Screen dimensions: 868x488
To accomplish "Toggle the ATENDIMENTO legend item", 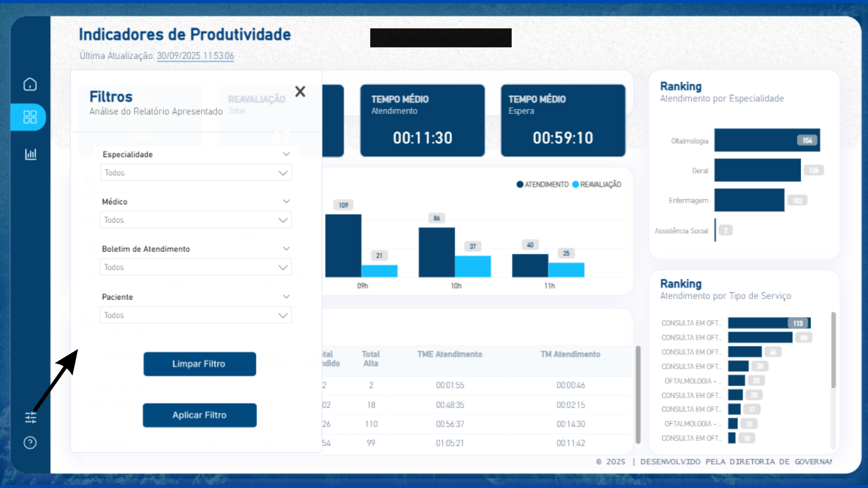I will (542, 184).
